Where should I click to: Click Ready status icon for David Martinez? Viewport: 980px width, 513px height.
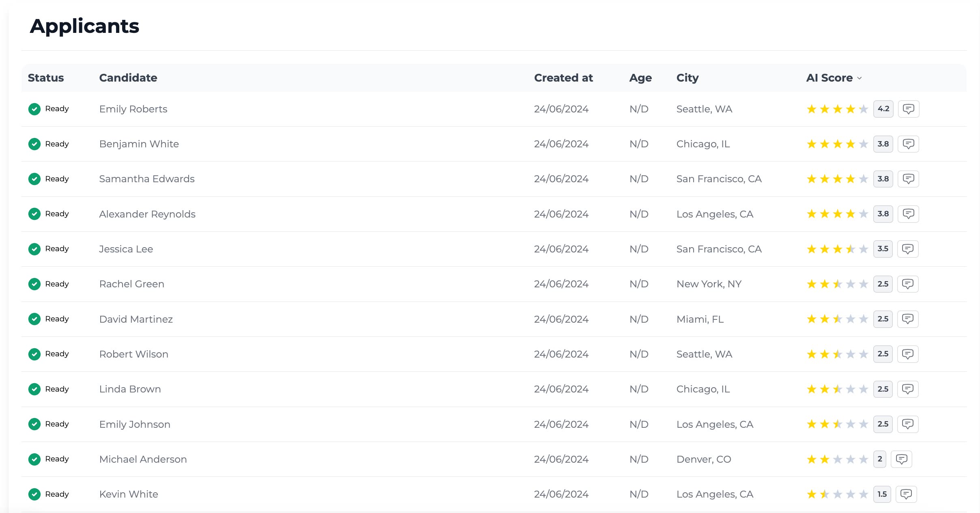(34, 319)
